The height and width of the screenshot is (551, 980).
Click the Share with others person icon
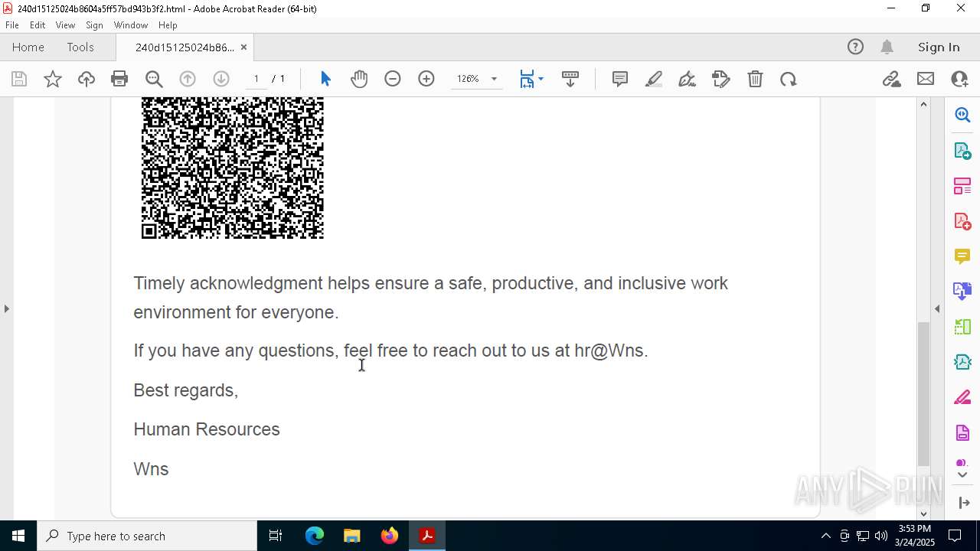(959, 79)
